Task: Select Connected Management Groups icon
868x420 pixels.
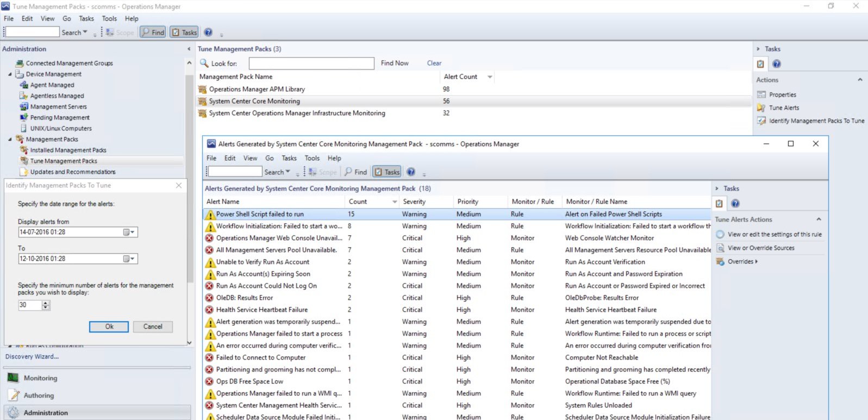Action: point(20,63)
